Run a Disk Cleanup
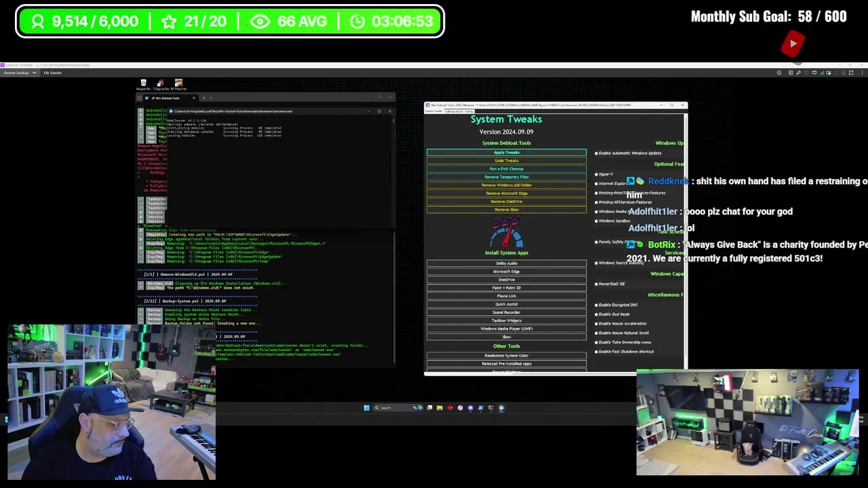The image size is (868, 488). [507, 169]
